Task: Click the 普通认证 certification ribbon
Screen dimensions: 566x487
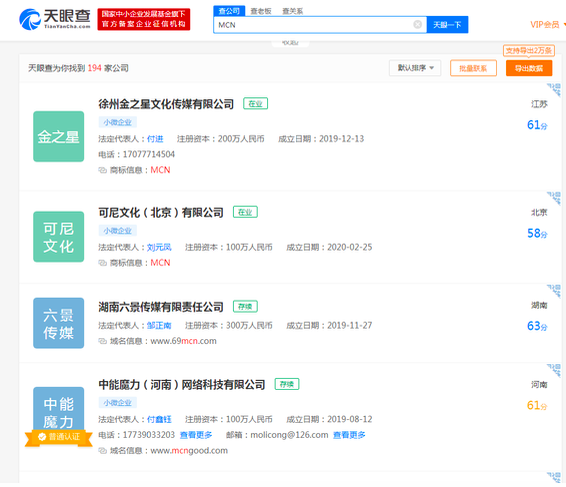Action: 58,438
